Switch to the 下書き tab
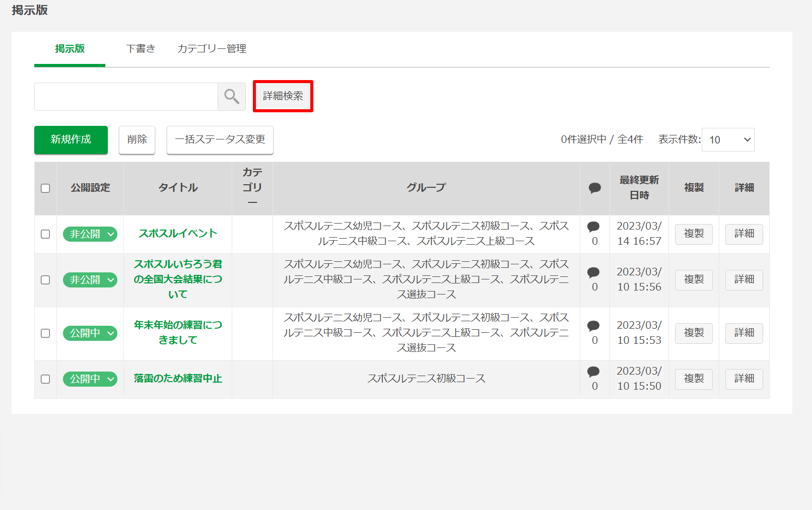The width and height of the screenshot is (812, 510). coord(141,49)
